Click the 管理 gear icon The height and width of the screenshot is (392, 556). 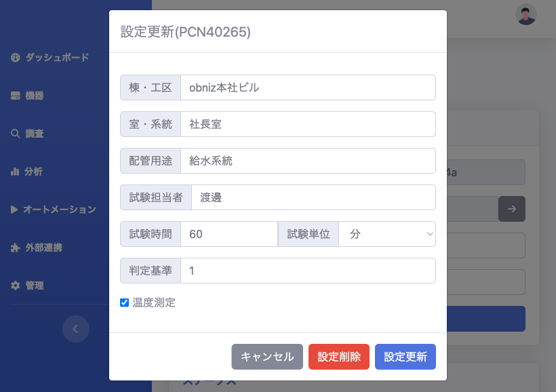(x=16, y=286)
